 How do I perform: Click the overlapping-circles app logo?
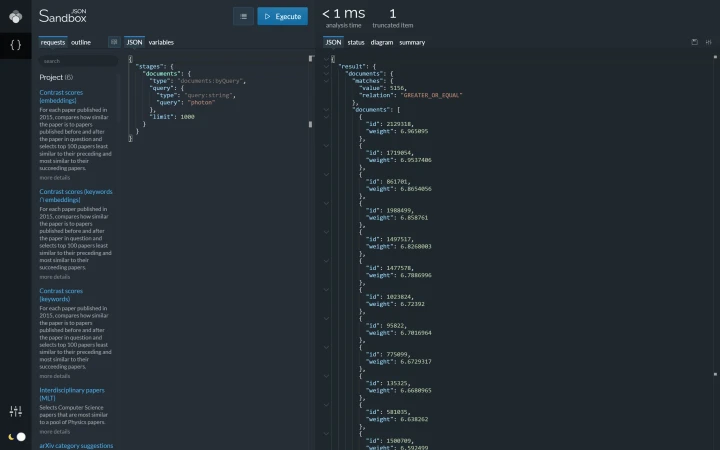pyautogui.click(x=16, y=17)
